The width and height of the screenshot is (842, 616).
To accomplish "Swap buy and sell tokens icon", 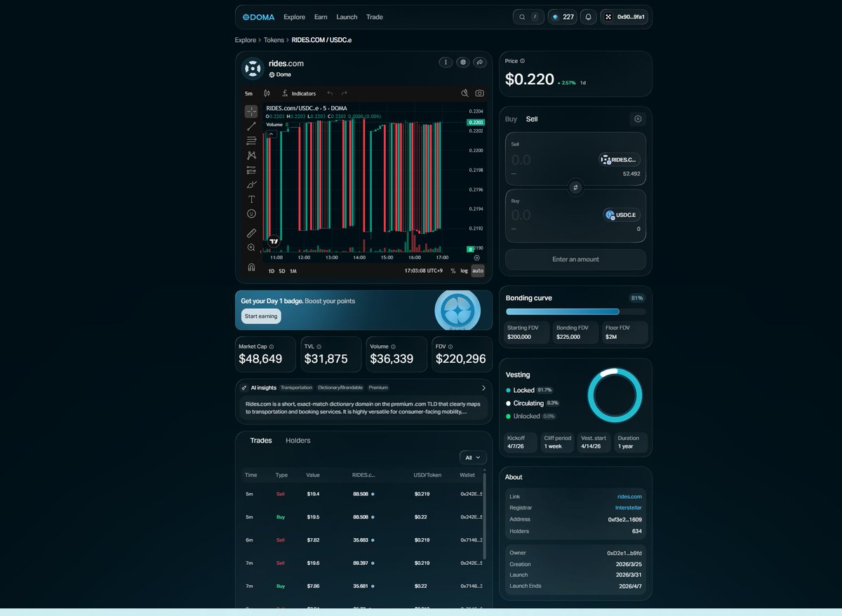I will point(575,187).
